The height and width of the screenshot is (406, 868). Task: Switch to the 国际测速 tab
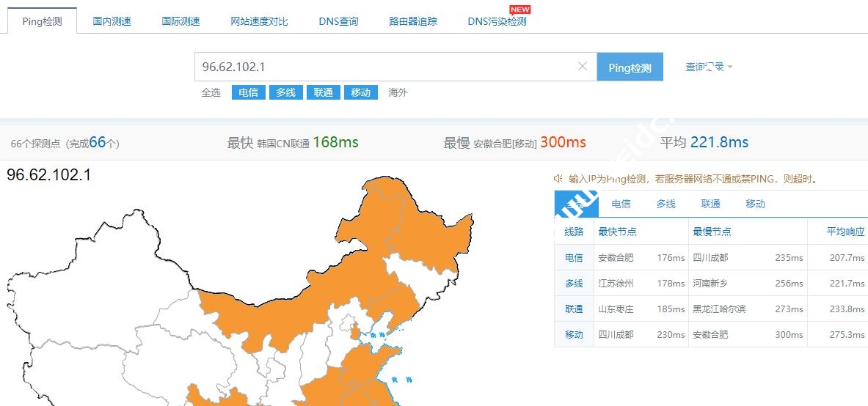[180, 21]
